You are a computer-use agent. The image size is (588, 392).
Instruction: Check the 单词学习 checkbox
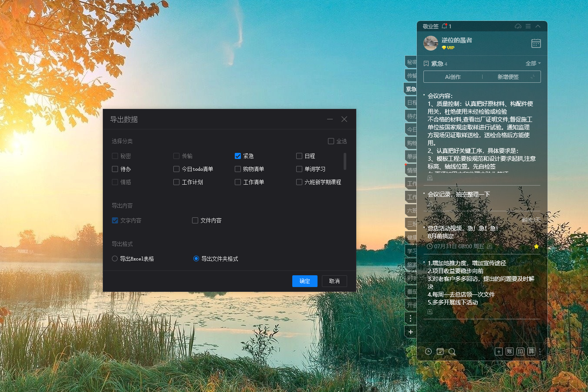pos(299,169)
